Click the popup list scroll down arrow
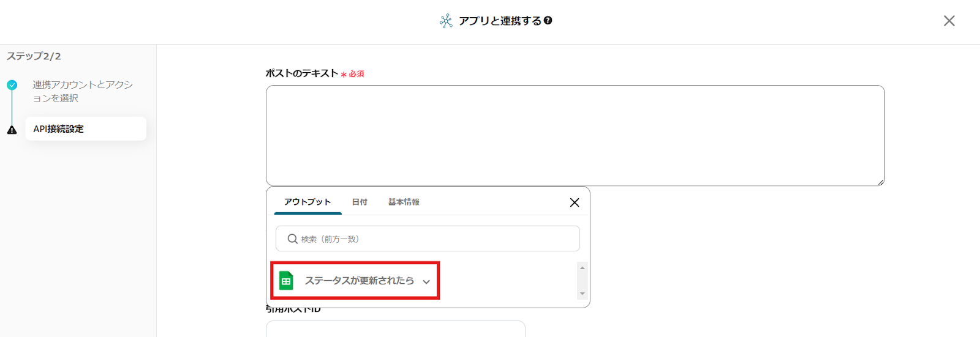 click(x=582, y=294)
